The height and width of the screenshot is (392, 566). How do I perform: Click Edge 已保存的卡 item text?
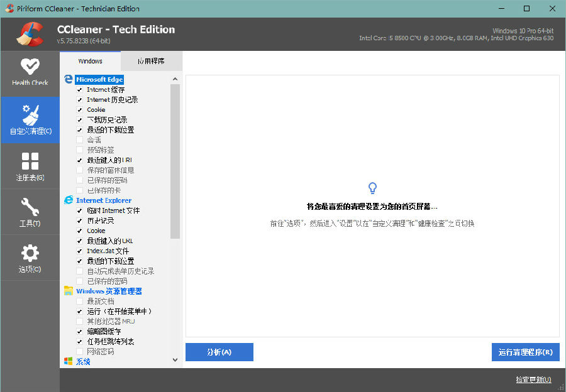click(x=104, y=190)
